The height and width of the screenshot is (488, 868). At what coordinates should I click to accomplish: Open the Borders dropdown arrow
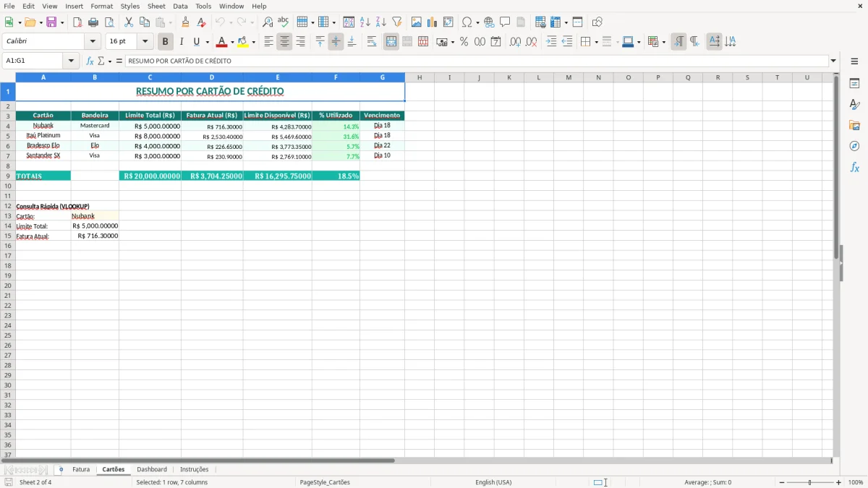pyautogui.click(x=596, y=42)
